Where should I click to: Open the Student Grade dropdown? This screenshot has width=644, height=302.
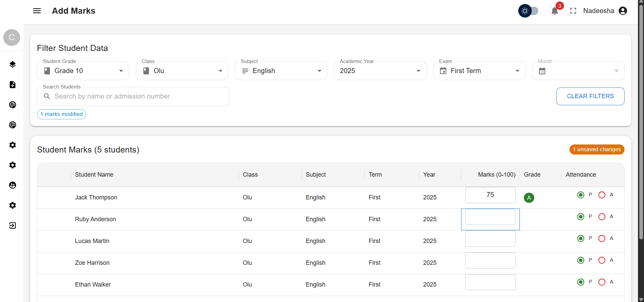[x=83, y=71]
